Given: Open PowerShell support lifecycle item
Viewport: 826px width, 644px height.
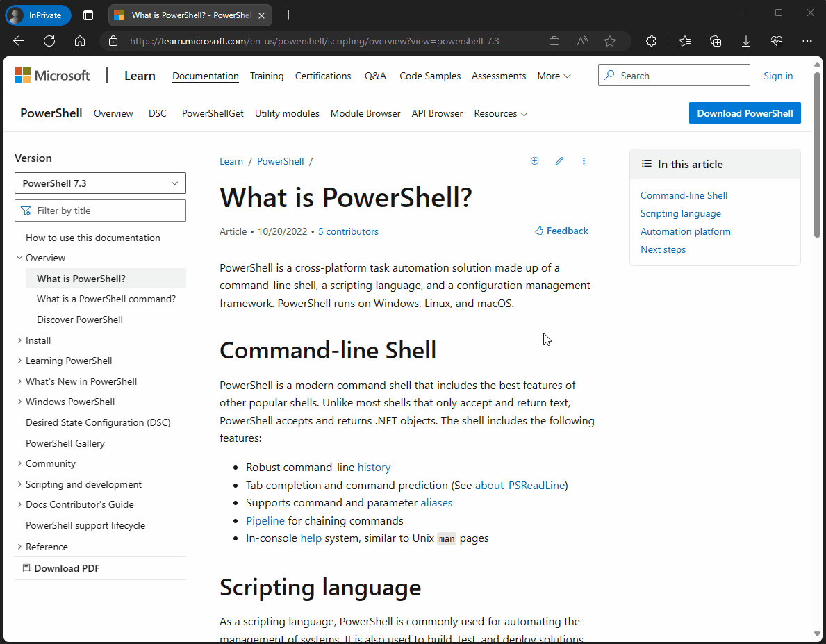Looking at the screenshot, I should click(x=85, y=525).
